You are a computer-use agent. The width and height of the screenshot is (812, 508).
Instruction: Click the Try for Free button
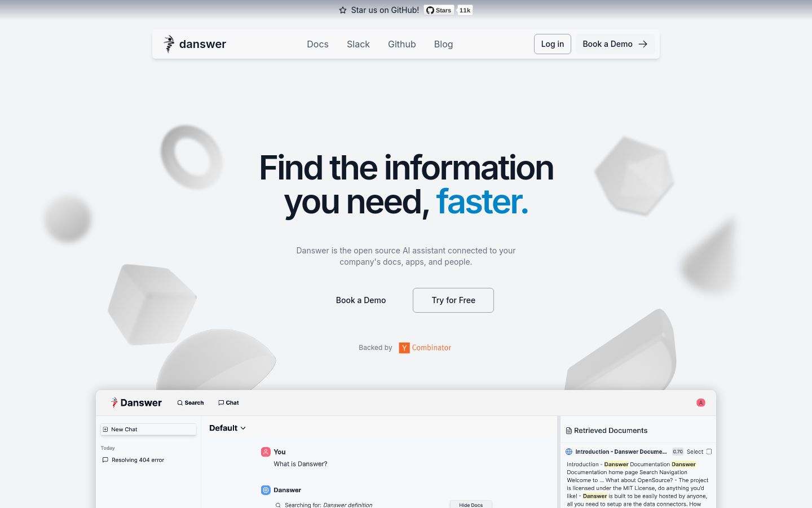(x=453, y=300)
